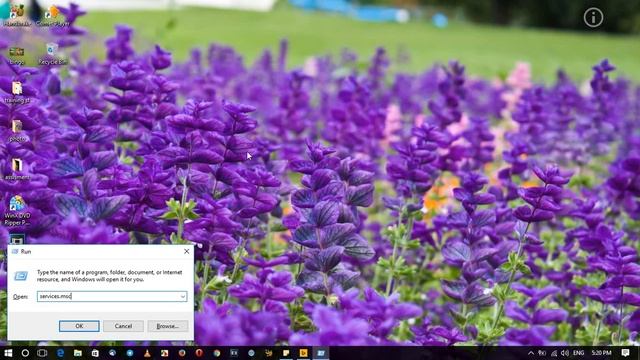This screenshot has height=360, width=640.
Task: Select the training folder desktop icon
Action: click(x=17, y=92)
